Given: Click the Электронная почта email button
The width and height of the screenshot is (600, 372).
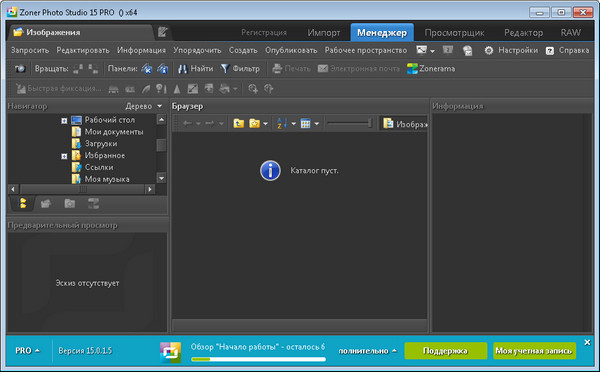Looking at the screenshot, I should [x=359, y=69].
